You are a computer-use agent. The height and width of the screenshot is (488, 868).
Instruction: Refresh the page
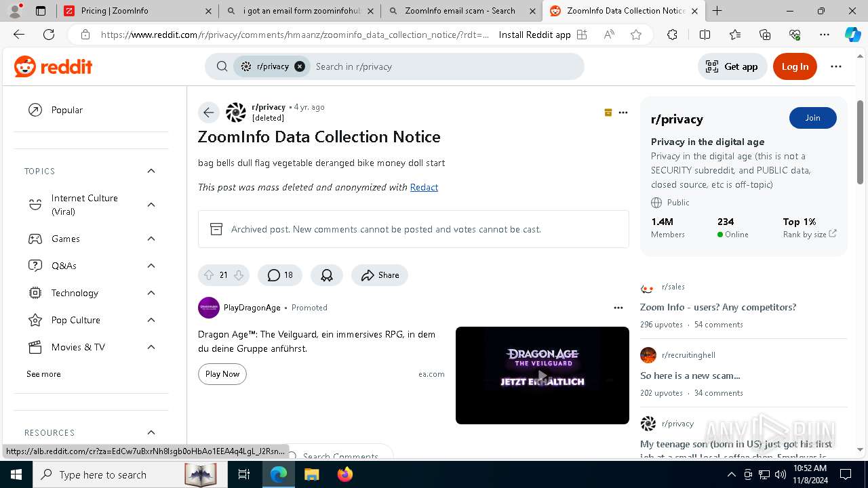(49, 35)
